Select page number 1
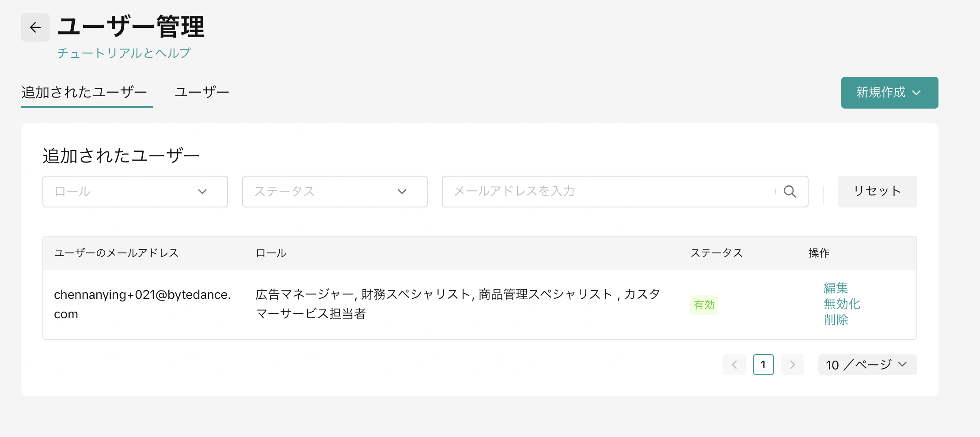980x437 pixels. point(763,365)
